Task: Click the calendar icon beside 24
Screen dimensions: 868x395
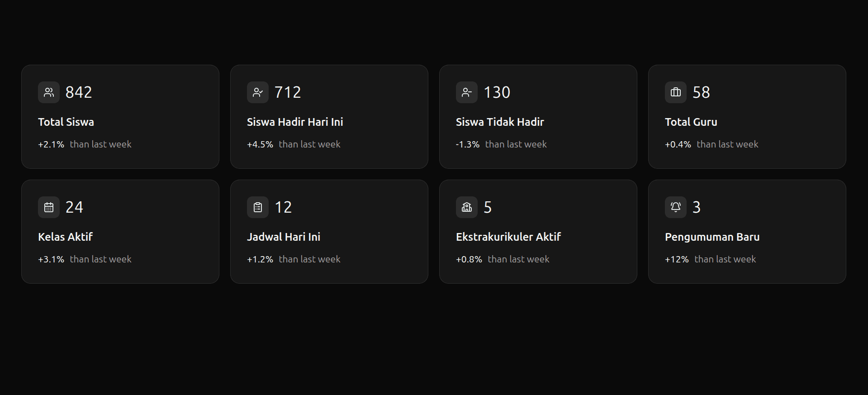Action: coord(49,207)
